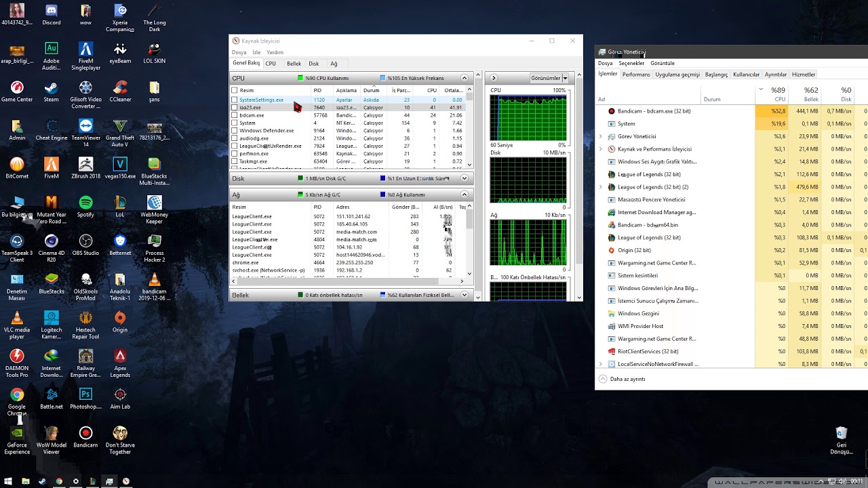Open Seçenekler menu in Görev Yöneticisi
Viewport: 868px width, 488px height.
click(x=631, y=63)
